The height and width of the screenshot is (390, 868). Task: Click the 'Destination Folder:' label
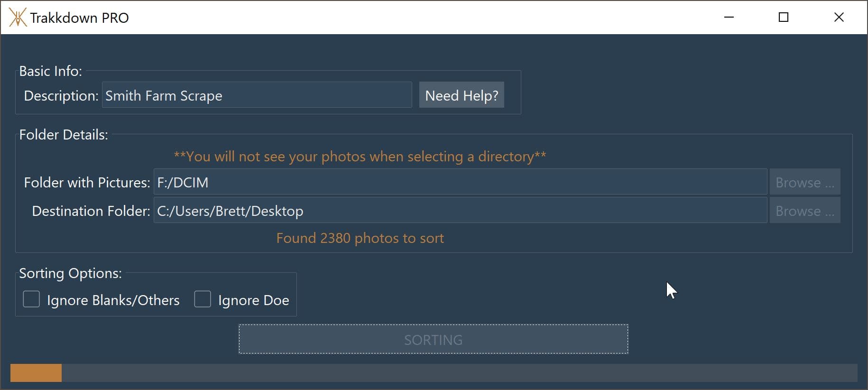[91, 211]
